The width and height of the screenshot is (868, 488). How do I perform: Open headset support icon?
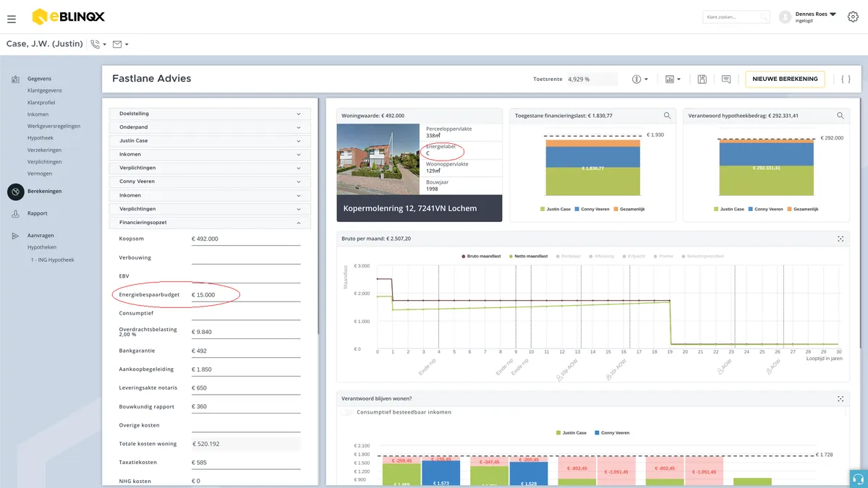pos(859,479)
